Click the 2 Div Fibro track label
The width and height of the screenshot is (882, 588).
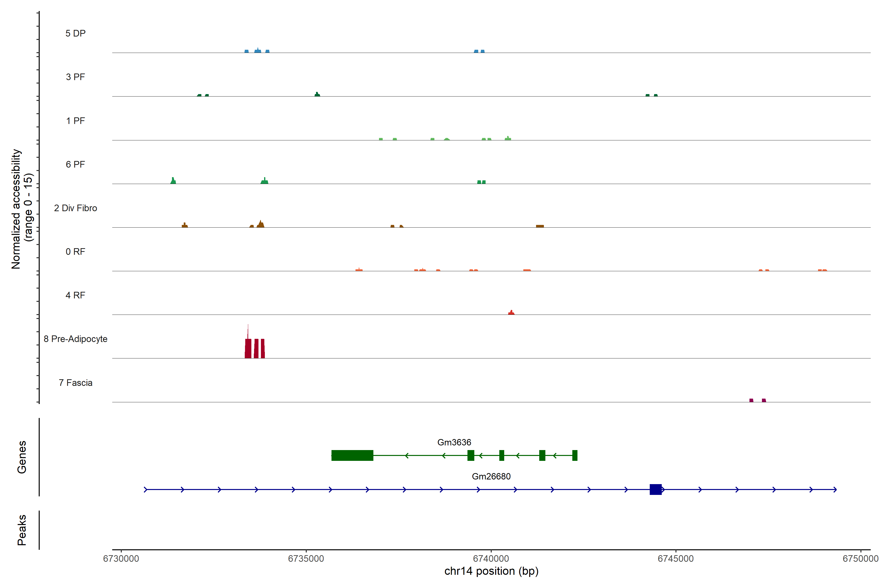coord(75,208)
